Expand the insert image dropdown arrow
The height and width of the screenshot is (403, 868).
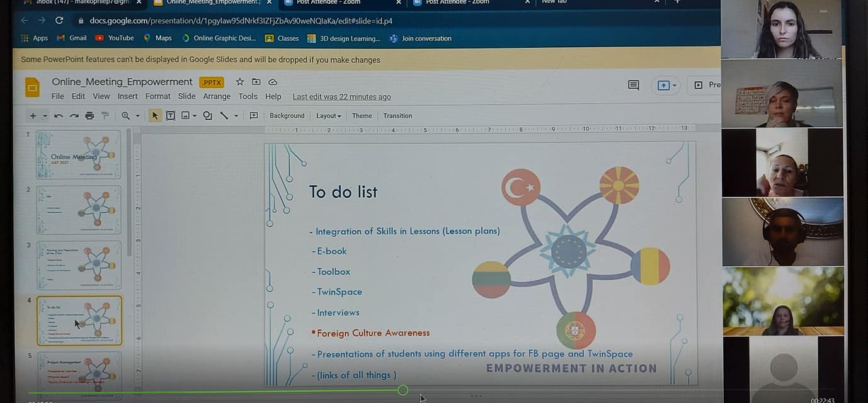coord(195,116)
